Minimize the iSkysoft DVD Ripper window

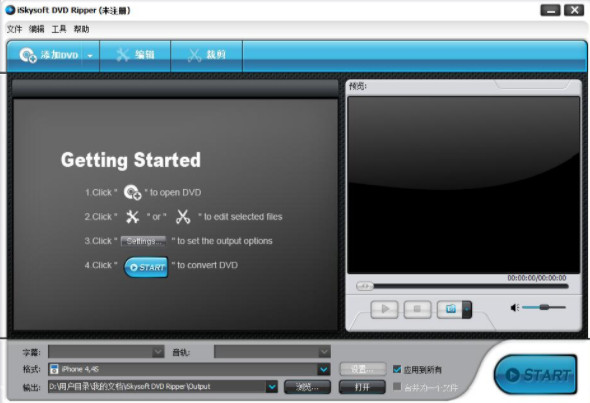(550, 10)
